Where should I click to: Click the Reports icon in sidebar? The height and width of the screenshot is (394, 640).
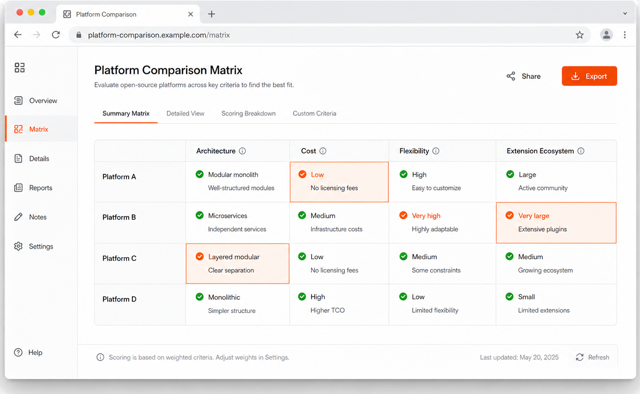pyautogui.click(x=18, y=188)
